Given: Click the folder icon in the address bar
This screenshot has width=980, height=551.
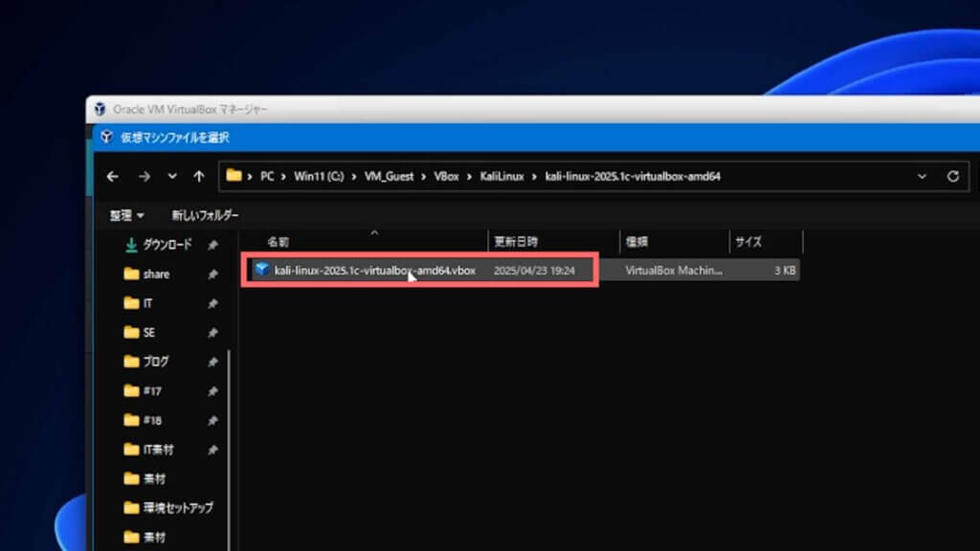Looking at the screenshot, I should coord(234,176).
